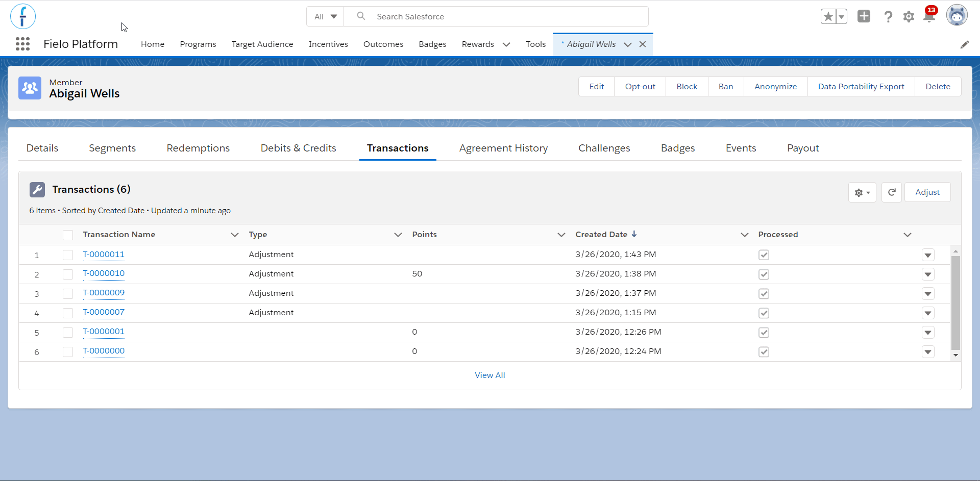
Task: Open the user profile avatar
Action: 957,16
